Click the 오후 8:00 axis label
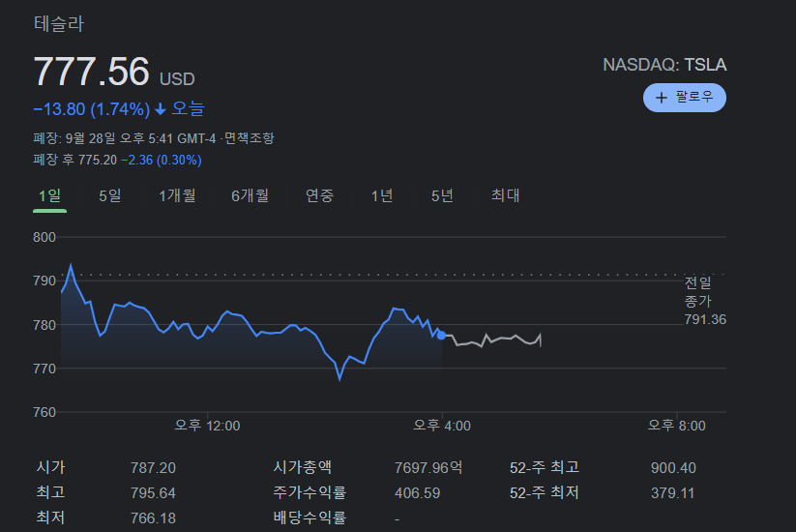The image size is (796, 532). tap(676, 426)
